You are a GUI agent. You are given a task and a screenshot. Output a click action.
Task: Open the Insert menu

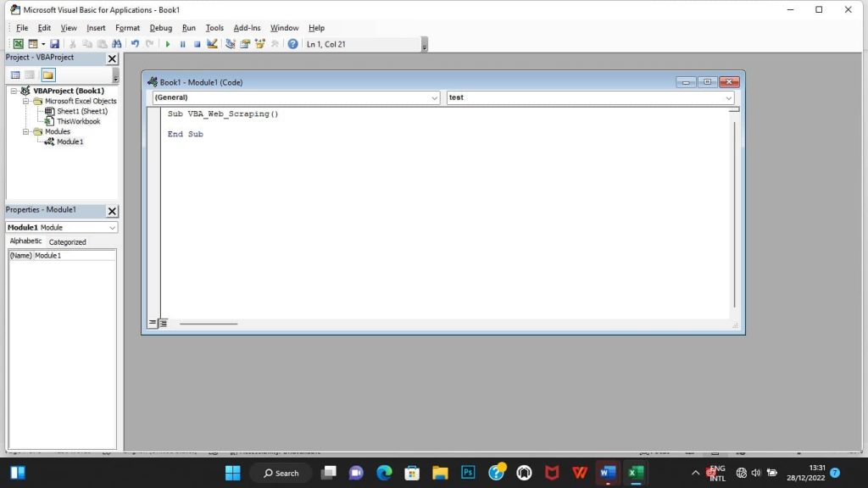[x=96, y=28]
